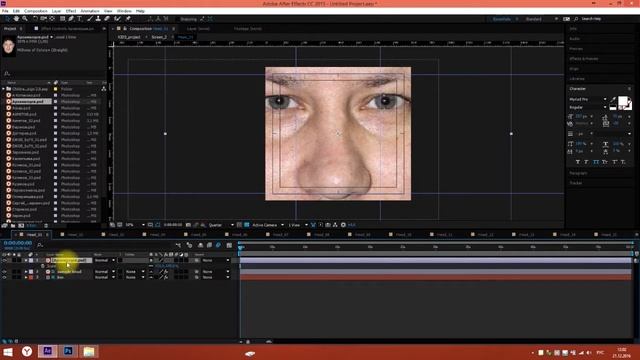Open the Quarter resolution dropdown
The image size is (640, 360).
pos(221,225)
